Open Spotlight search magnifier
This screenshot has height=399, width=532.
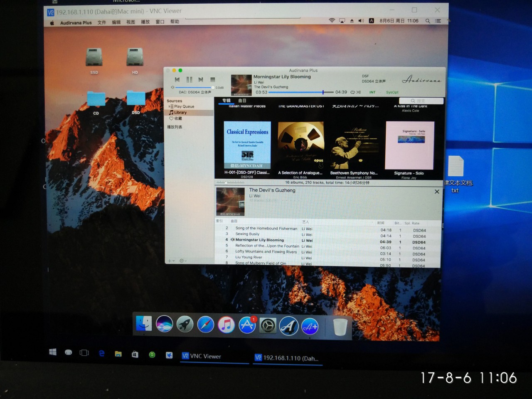coord(428,21)
